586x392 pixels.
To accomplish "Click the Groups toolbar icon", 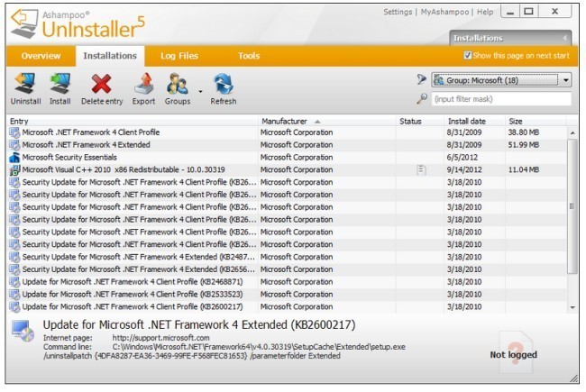I will 177,83.
